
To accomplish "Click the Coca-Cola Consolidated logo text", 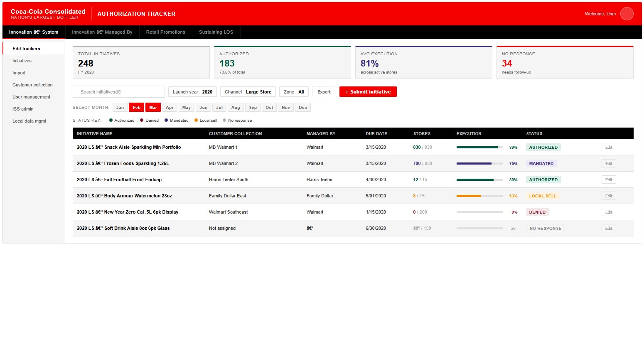I will coord(48,12).
